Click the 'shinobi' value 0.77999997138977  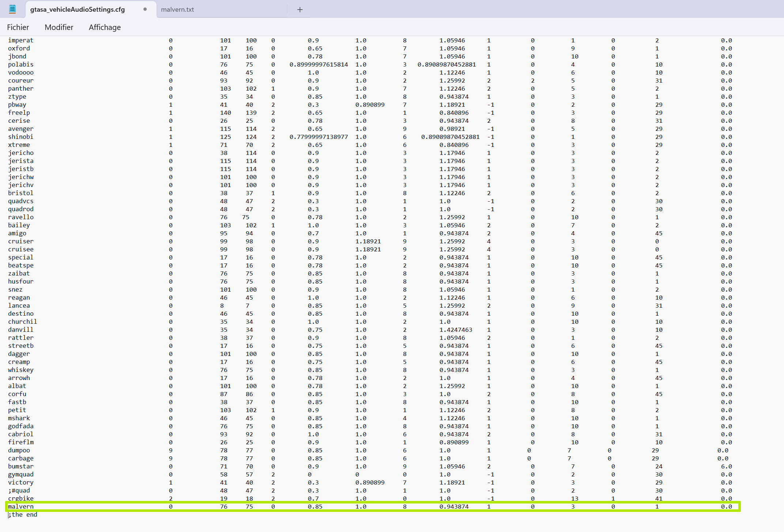pos(318,137)
